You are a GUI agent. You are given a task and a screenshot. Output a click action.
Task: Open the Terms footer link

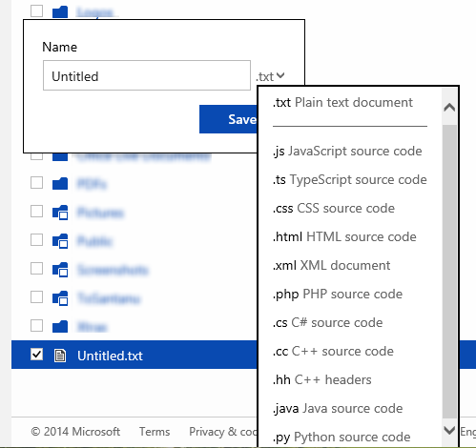pos(155,432)
